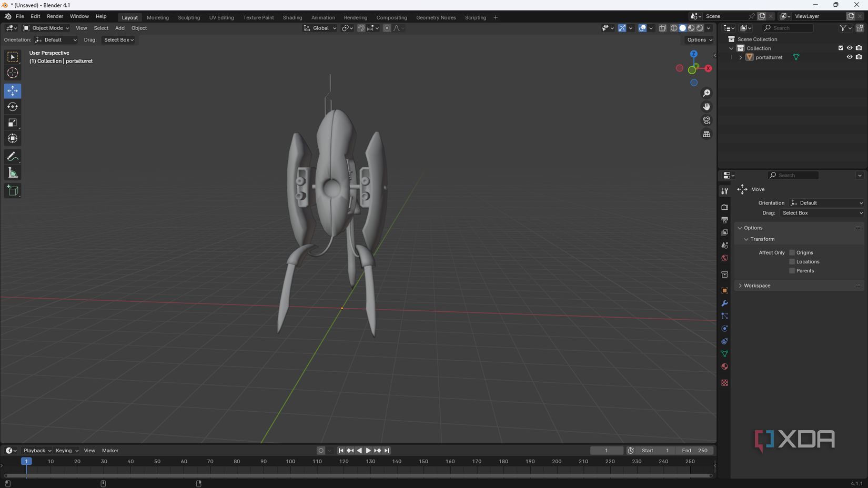
Task: Open the Material properties tab
Action: point(724,367)
